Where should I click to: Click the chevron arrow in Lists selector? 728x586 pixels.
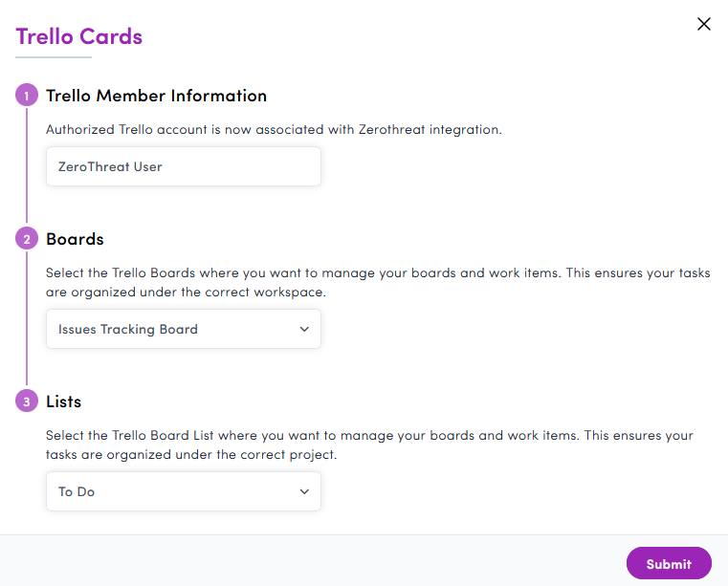[304, 491]
